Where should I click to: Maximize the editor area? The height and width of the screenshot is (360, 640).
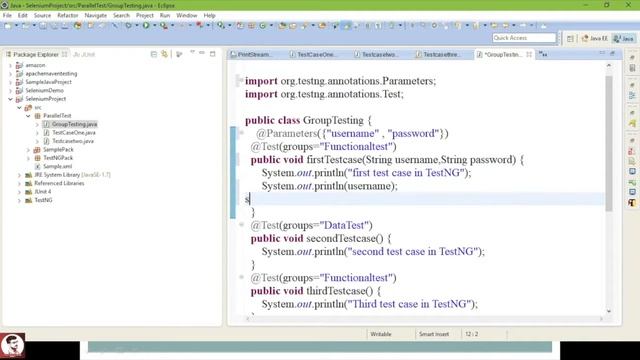[612, 53]
